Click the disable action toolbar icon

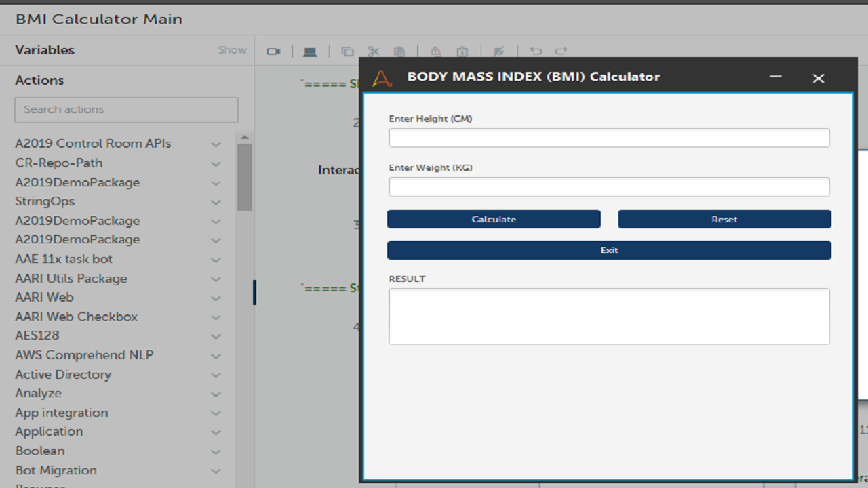pos(499,52)
